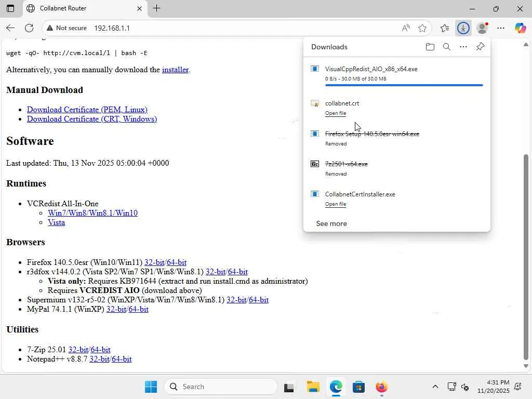Click the VisualCppRedist file icon
The image size is (532, 399).
pyautogui.click(x=314, y=69)
